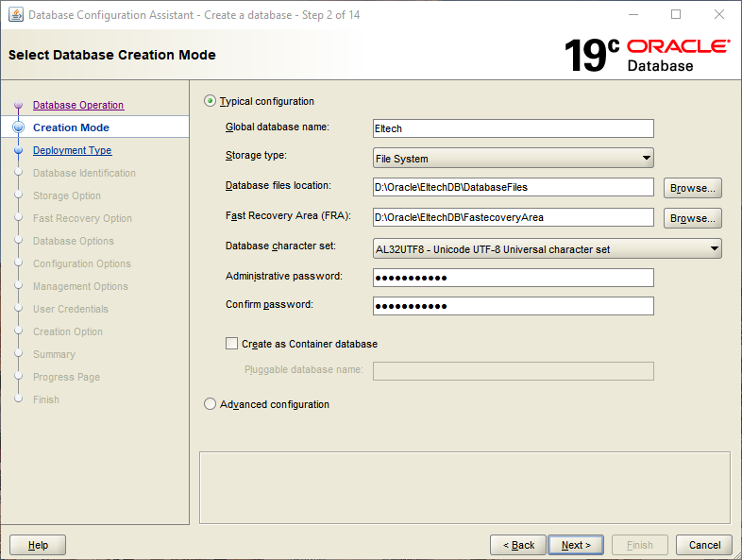Screen dimensions: 742x560
Task: Open the Storage type dropdown
Action: click(514, 159)
